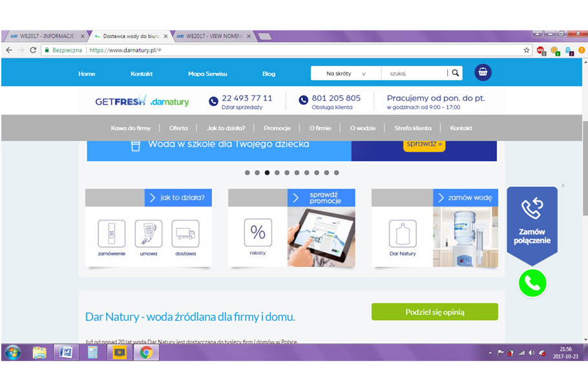Click the page vertical scrollbar thumb

[585, 168]
